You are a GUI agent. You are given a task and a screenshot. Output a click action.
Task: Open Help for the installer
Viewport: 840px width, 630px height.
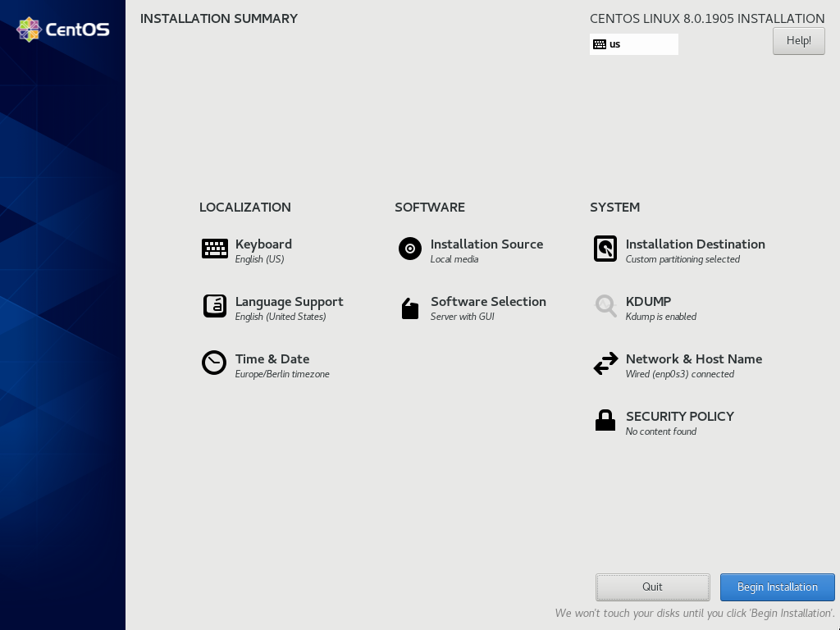click(798, 41)
